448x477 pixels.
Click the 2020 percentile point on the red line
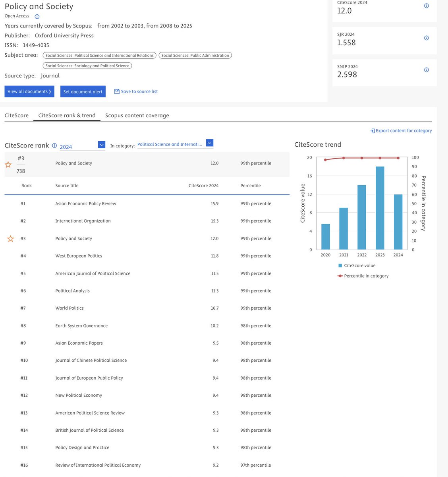click(326, 160)
